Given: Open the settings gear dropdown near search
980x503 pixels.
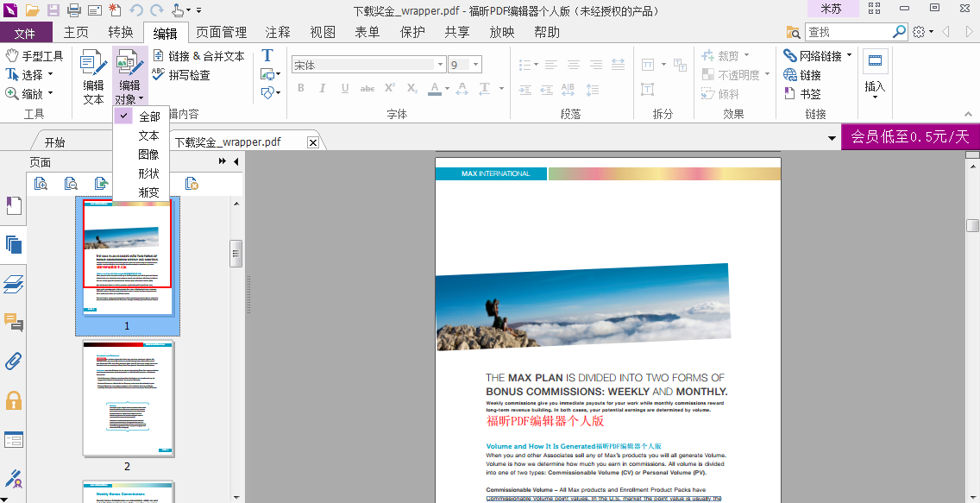Looking at the screenshot, I should point(922,31).
